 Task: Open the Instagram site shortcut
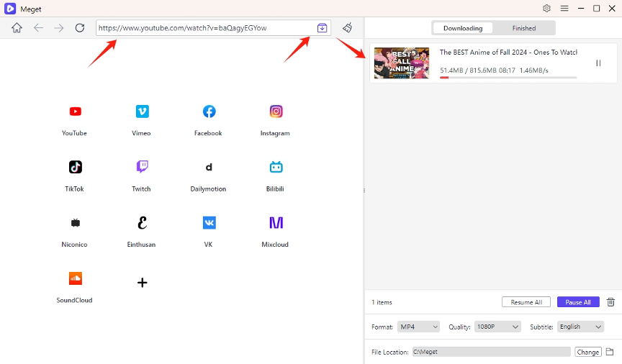click(276, 112)
